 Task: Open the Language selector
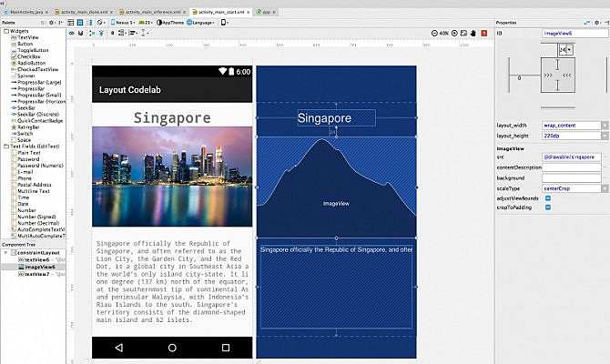[200, 23]
